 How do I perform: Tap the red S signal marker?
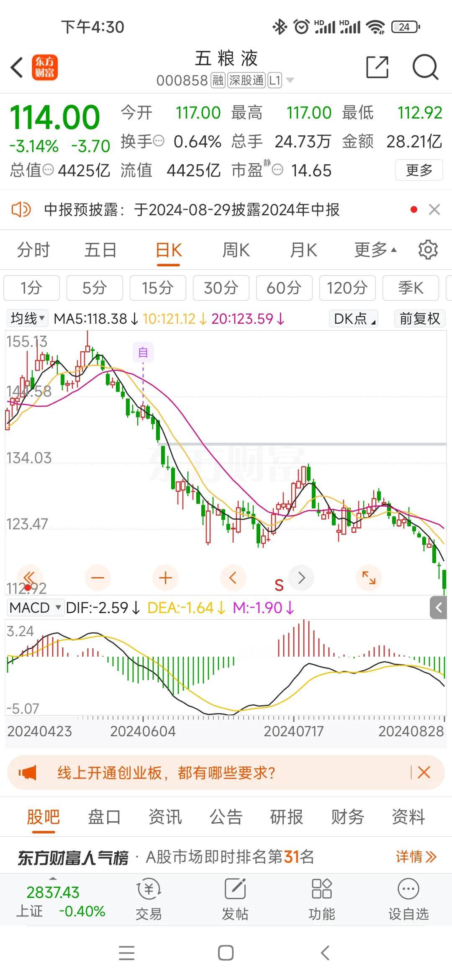pyautogui.click(x=279, y=585)
